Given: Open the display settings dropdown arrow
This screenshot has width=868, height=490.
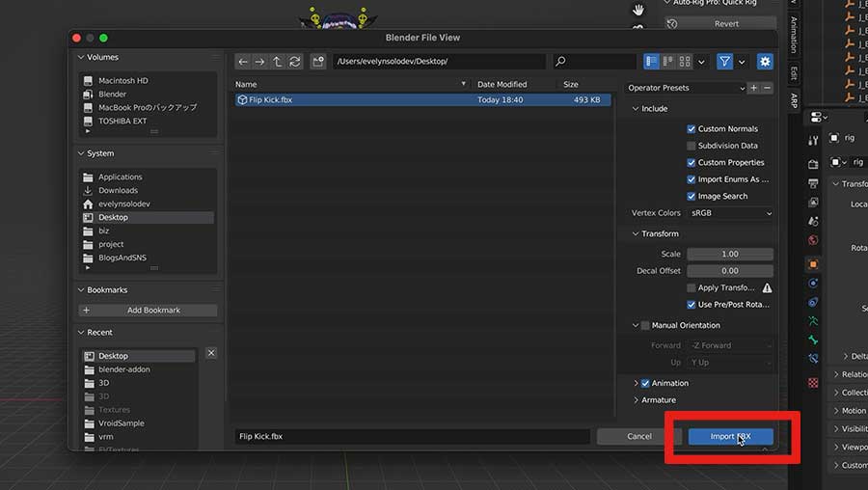Looking at the screenshot, I should point(701,62).
